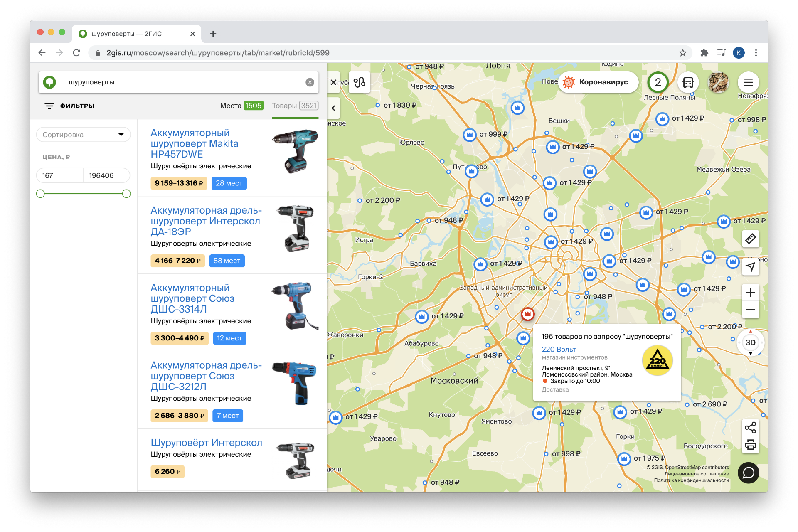Open Интерскол ДА-18ЭР product link
The width and height of the screenshot is (798, 532).
tap(206, 221)
